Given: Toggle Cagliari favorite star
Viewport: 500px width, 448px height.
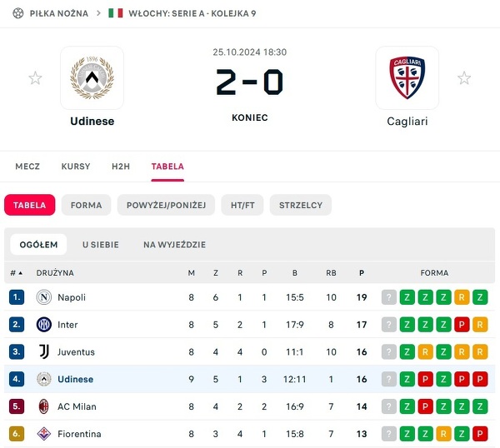Looking at the screenshot, I should click(x=464, y=78).
